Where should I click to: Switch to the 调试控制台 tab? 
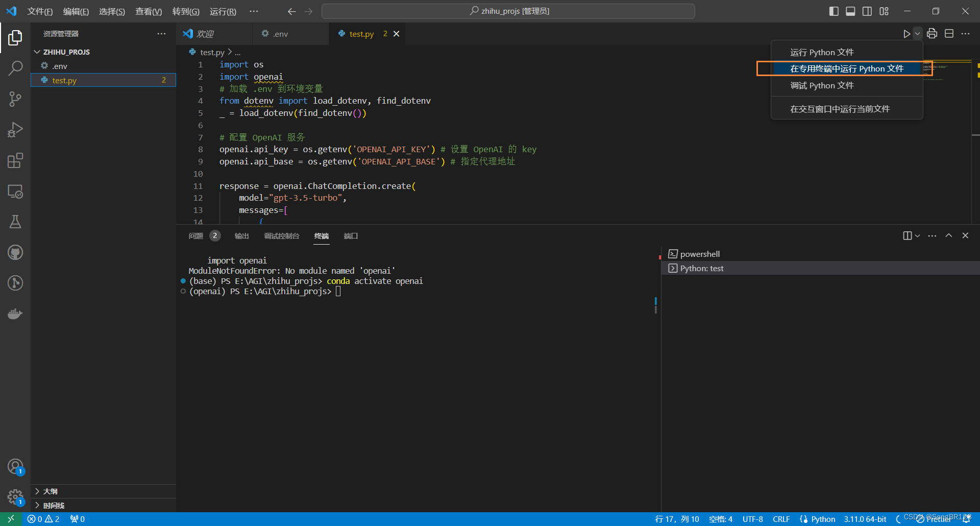pyautogui.click(x=281, y=235)
